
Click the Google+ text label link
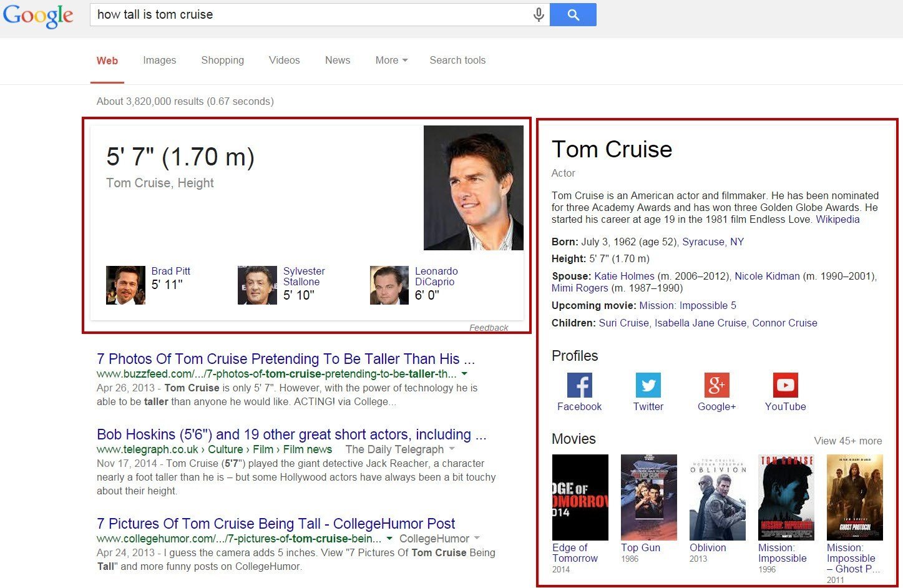(x=717, y=406)
